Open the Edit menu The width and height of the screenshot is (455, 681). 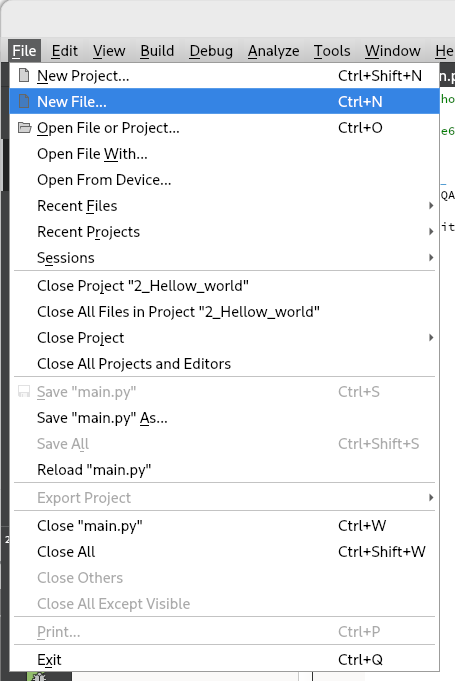tap(65, 51)
